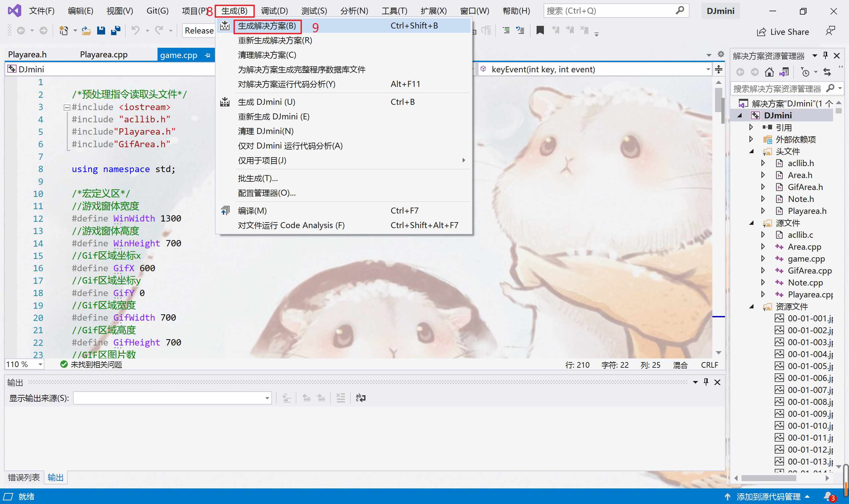Screen dimensions: 849x504
Task: Open the show output source combo box
Action: point(172,398)
